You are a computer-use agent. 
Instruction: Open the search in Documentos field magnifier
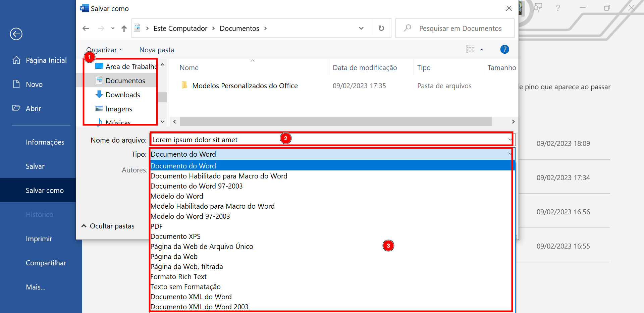coord(407,29)
